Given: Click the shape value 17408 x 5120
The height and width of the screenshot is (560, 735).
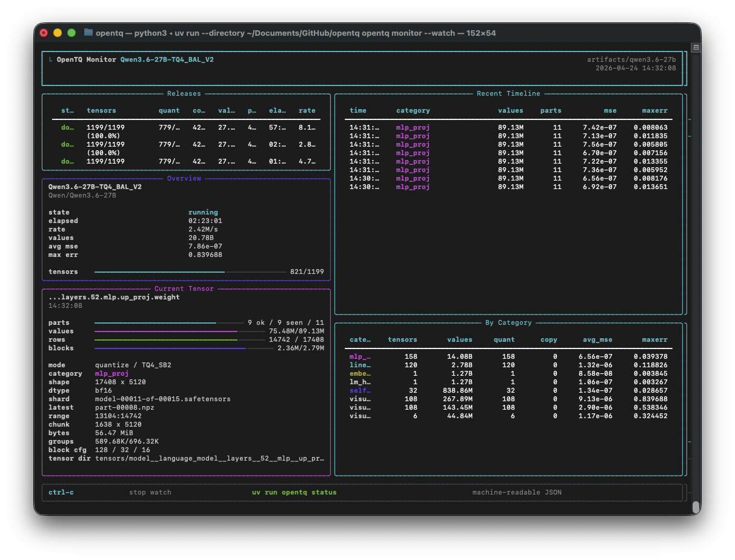Looking at the screenshot, I should pos(121,382).
